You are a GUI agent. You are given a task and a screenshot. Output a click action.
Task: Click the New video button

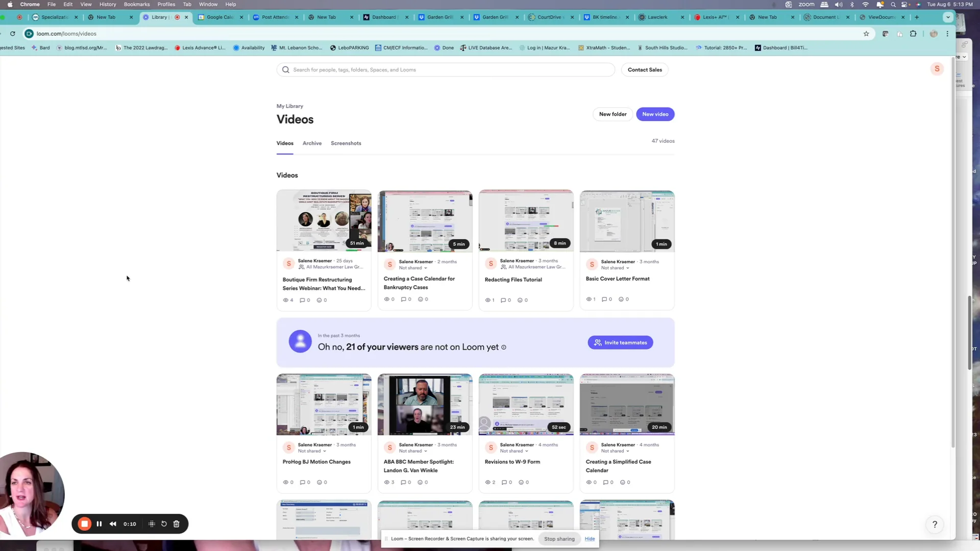[x=655, y=114]
